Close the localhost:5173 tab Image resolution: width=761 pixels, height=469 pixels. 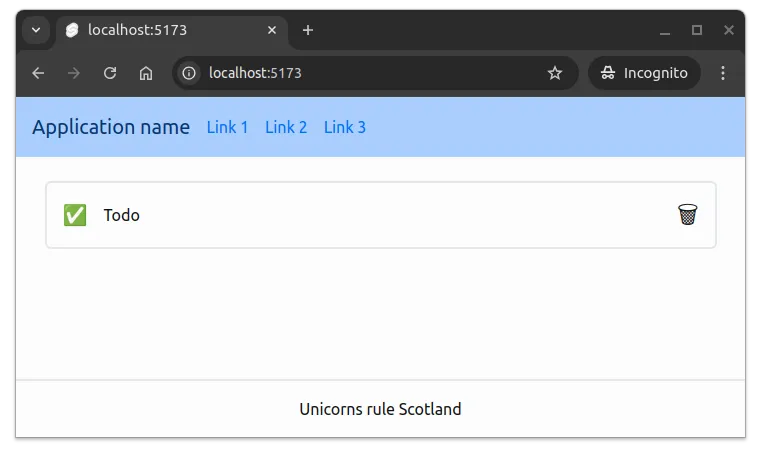(x=271, y=30)
